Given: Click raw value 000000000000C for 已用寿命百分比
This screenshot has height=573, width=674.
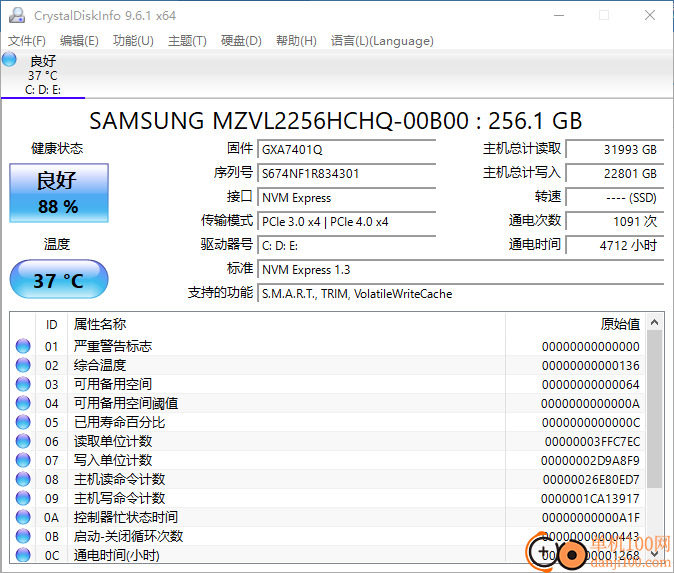Looking at the screenshot, I should click(x=591, y=423).
